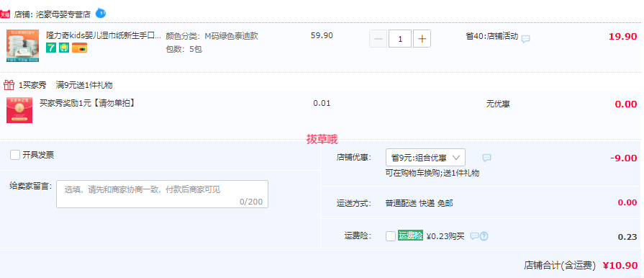Click the ¥0.23购买 text
644x278 pixels.
tap(445, 236)
